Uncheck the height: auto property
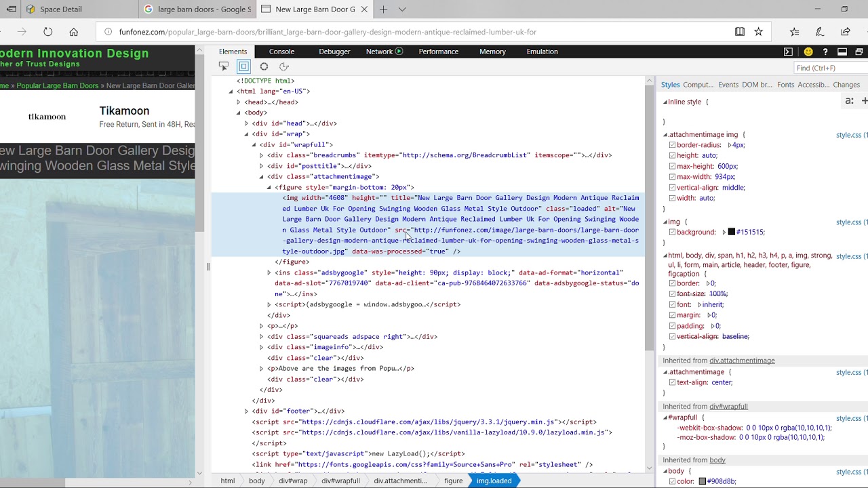Screen dimensions: 868x488 tap(672, 156)
